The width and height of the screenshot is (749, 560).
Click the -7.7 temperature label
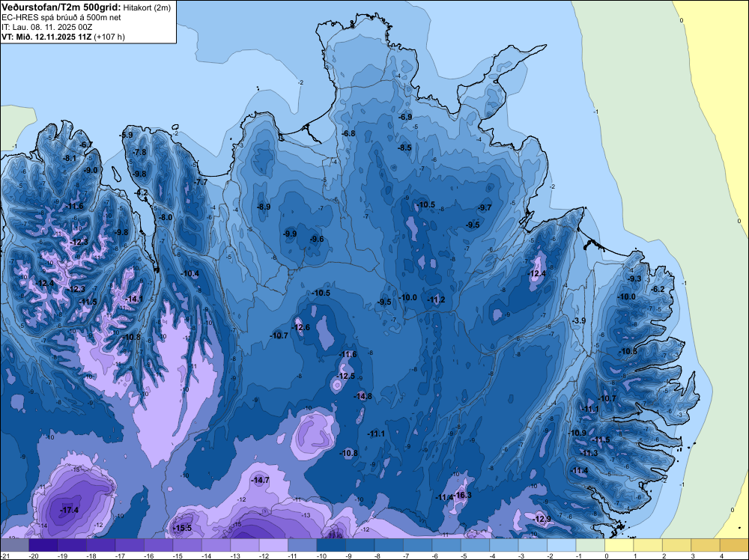(201, 183)
